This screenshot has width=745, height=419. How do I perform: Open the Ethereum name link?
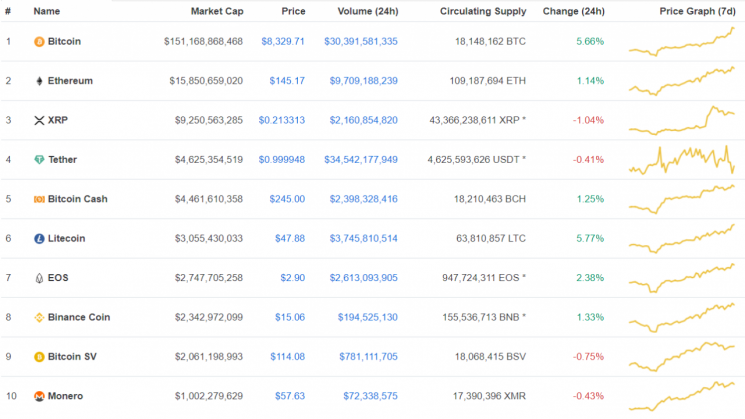click(x=70, y=81)
